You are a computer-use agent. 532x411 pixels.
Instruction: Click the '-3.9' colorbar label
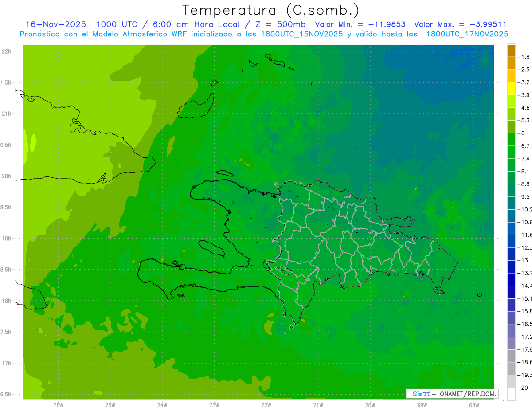pyautogui.click(x=524, y=95)
